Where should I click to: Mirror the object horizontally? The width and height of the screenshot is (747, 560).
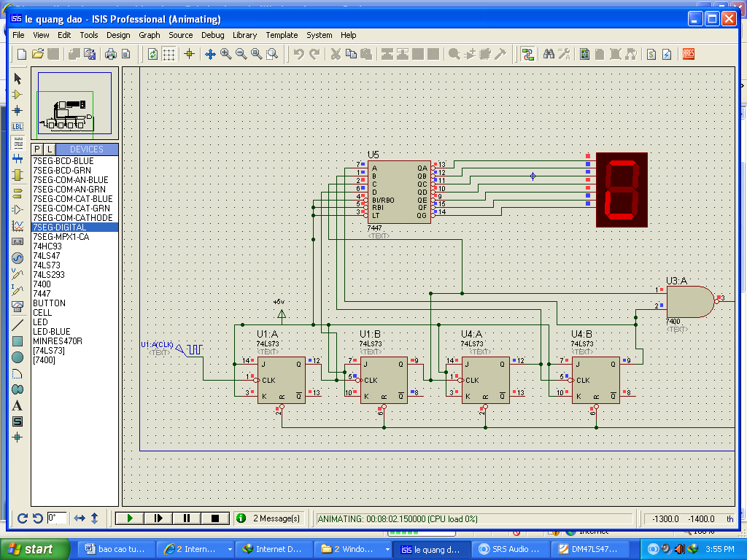click(x=80, y=518)
